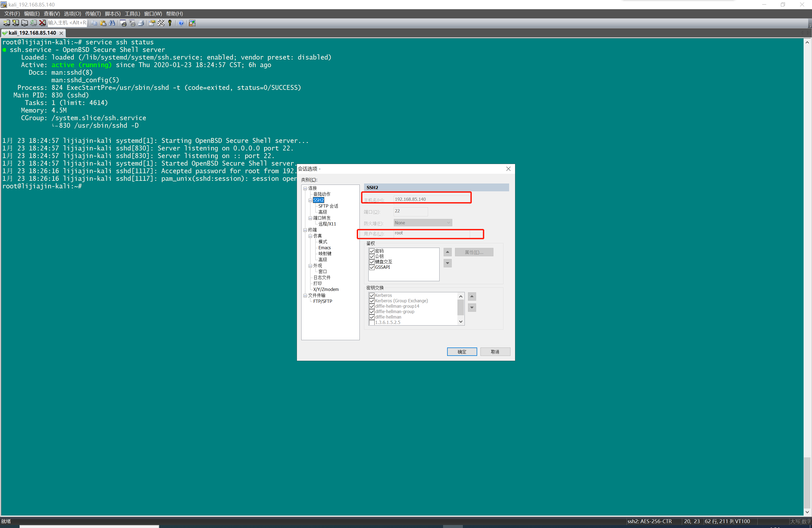Viewport: 812px width, 528px height.
Task: Click the Quick Connect lightning icon
Action: (15, 23)
